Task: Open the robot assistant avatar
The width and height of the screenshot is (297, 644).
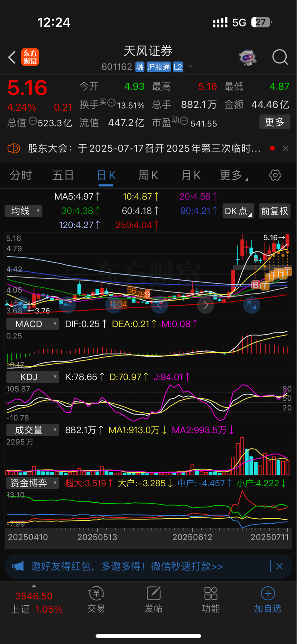Action: [x=248, y=57]
